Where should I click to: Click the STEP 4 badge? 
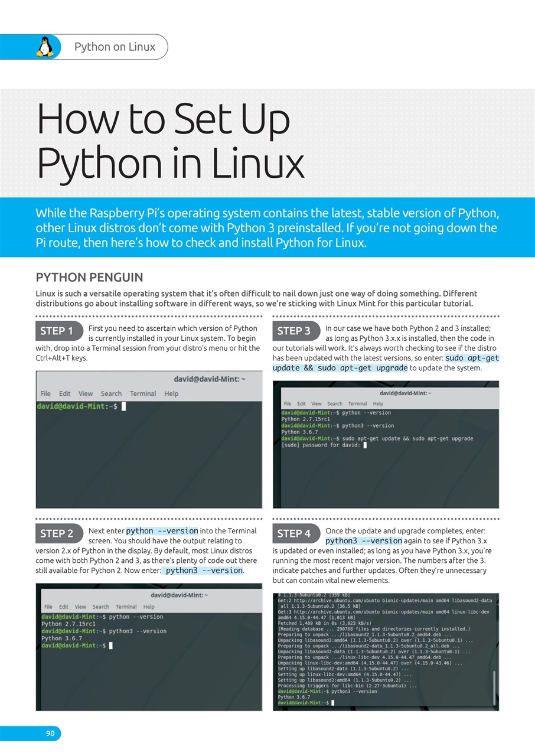point(295,533)
